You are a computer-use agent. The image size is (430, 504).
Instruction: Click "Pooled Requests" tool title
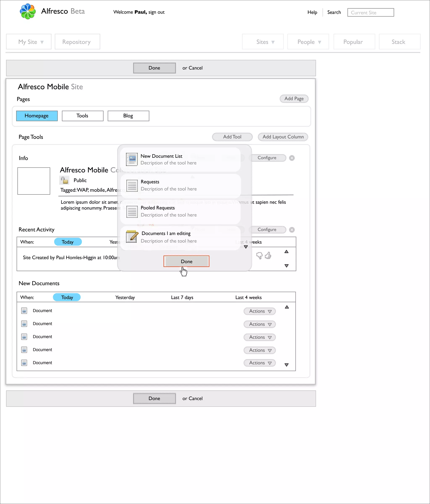click(x=158, y=208)
